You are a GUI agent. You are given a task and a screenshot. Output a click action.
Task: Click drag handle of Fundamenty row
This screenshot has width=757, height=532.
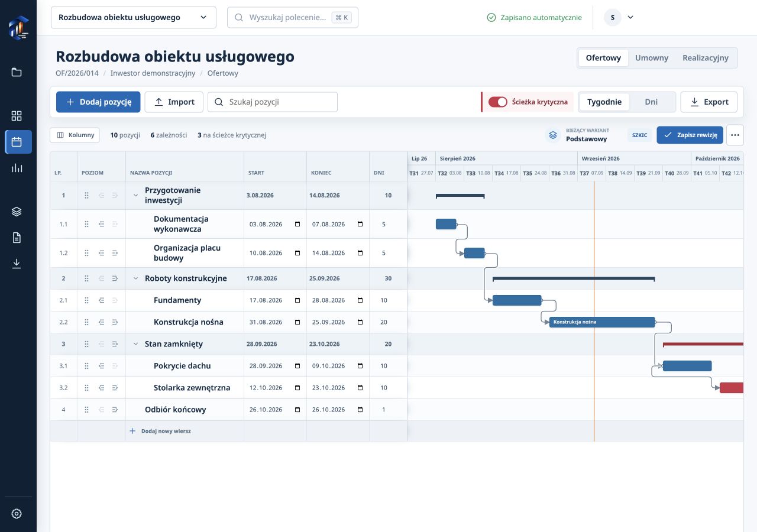click(86, 300)
